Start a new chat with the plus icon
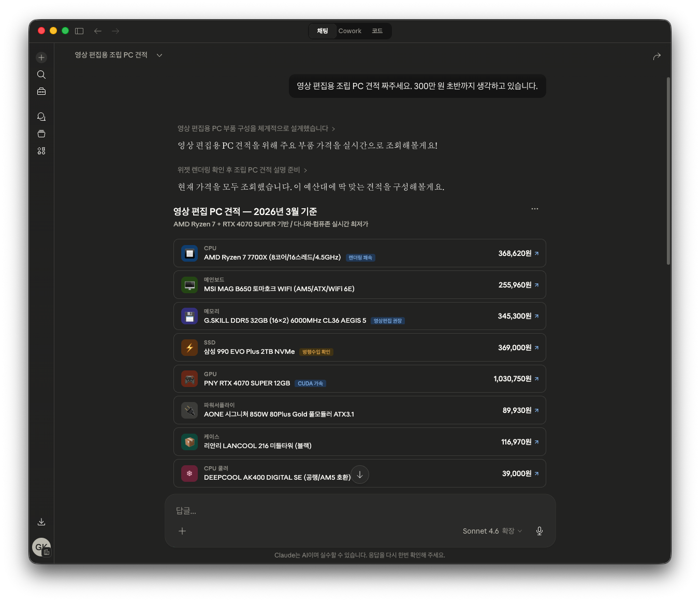Screen dimensions: 700x602 (41, 58)
